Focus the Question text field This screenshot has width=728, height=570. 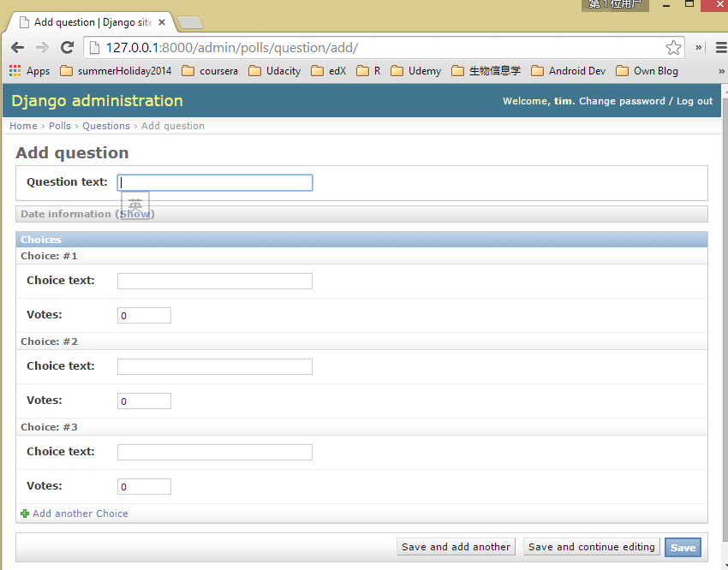point(215,183)
